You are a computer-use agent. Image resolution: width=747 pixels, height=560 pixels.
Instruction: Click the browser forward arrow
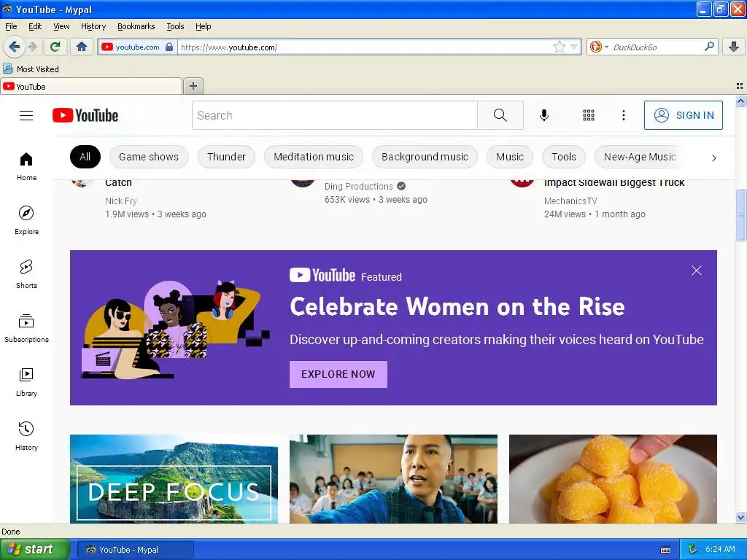click(32, 47)
